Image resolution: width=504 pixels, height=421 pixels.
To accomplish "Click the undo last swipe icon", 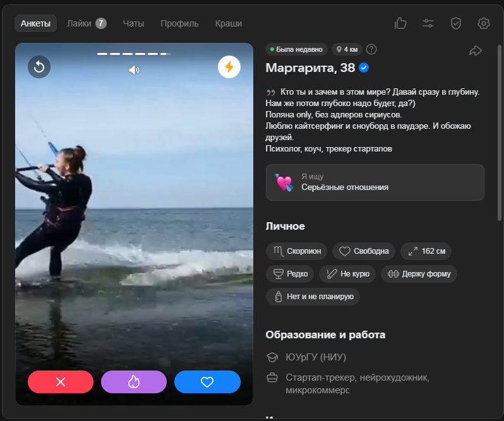I will 39,67.
